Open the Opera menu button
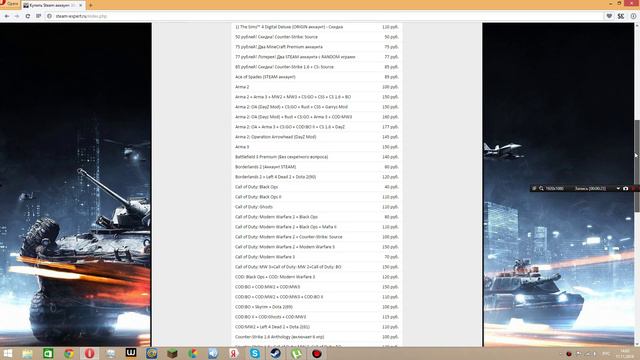This screenshot has width=640, height=360. pos(9,3)
